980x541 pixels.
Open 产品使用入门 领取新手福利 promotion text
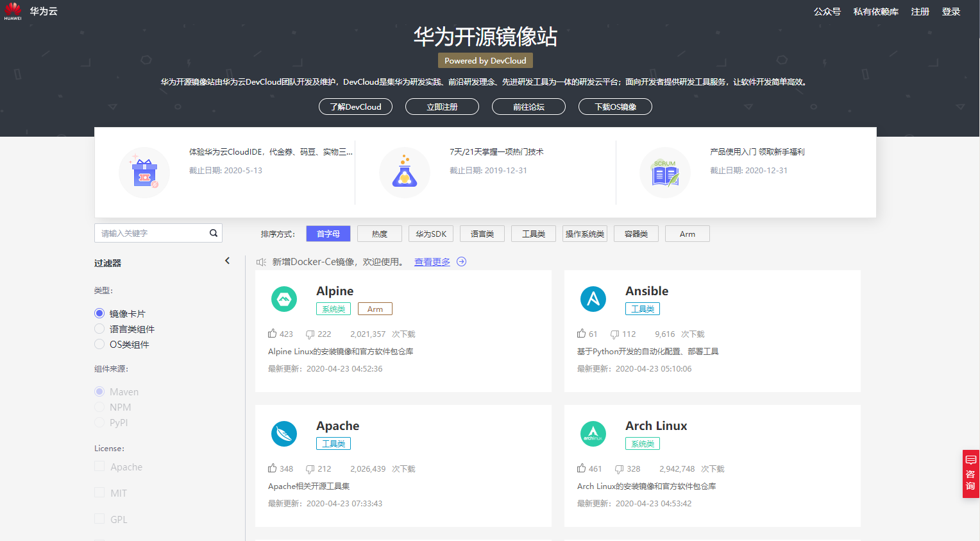pyautogui.click(x=757, y=152)
